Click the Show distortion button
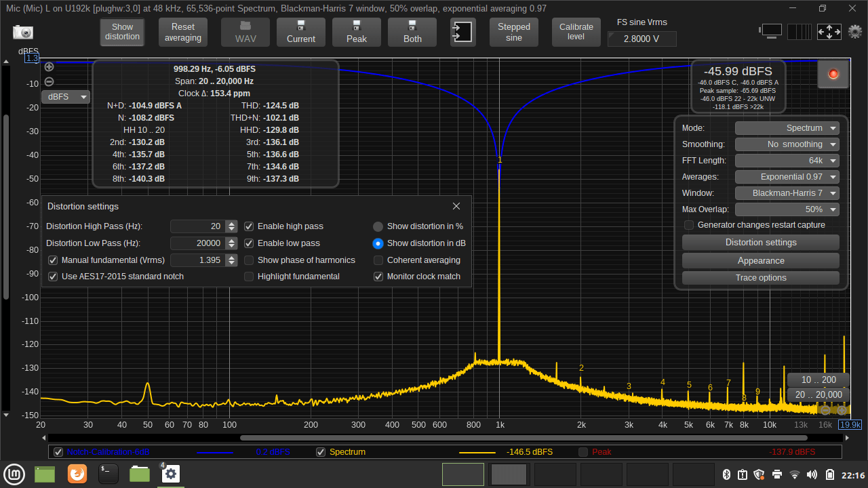 (x=123, y=32)
